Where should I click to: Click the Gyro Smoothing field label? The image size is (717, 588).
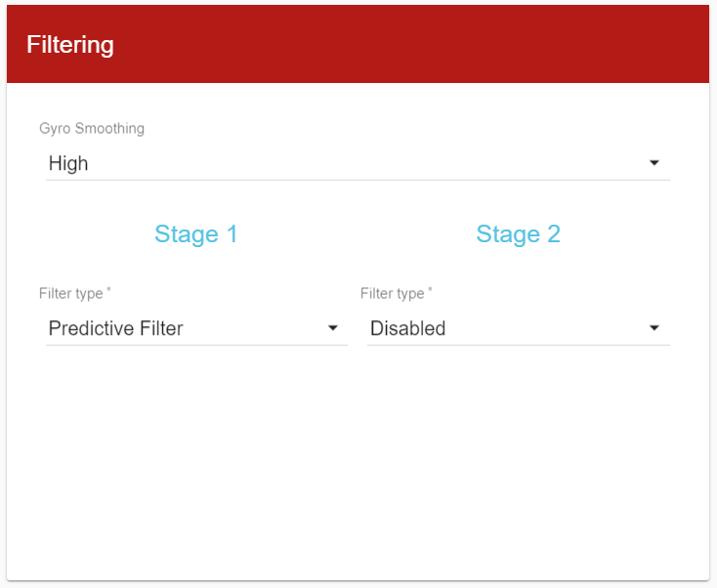[92, 129]
